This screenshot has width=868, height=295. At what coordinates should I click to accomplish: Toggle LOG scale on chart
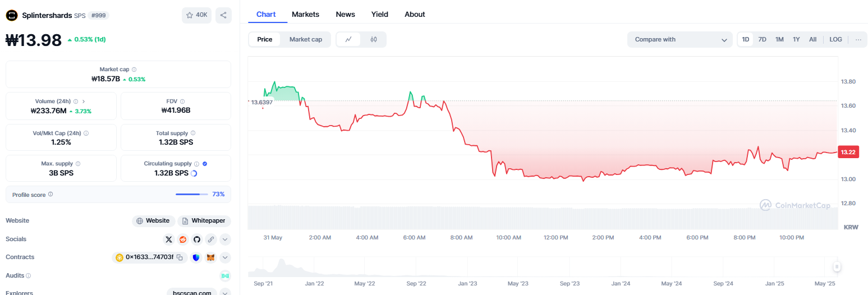[x=836, y=39]
